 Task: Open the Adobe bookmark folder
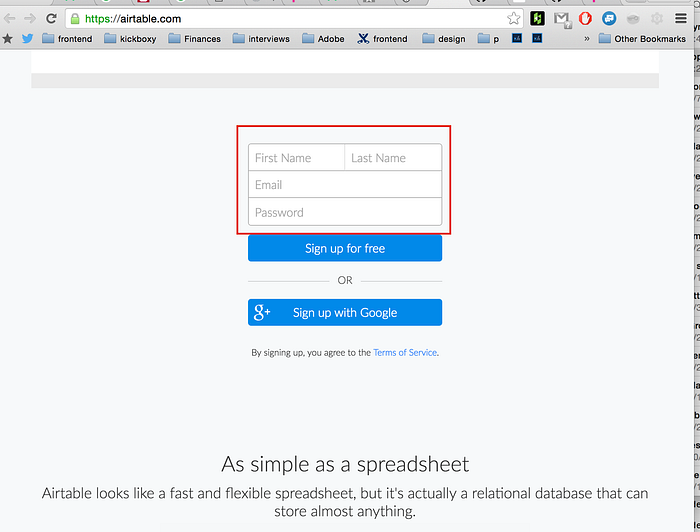[323, 39]
